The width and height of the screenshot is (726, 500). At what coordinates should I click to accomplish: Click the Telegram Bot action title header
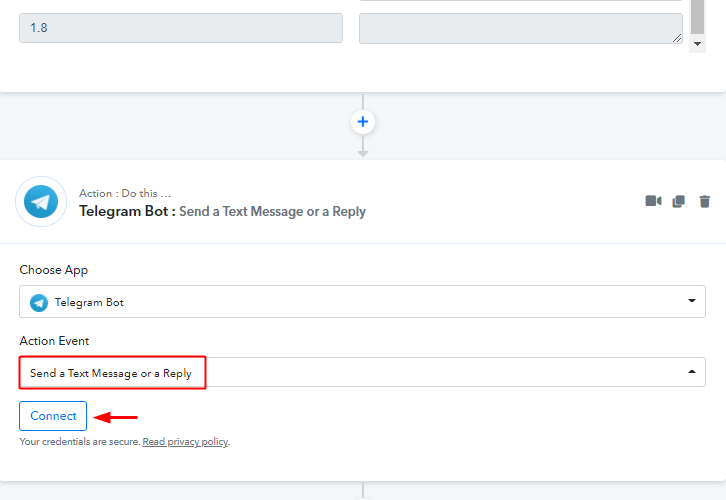pos(222,211)
